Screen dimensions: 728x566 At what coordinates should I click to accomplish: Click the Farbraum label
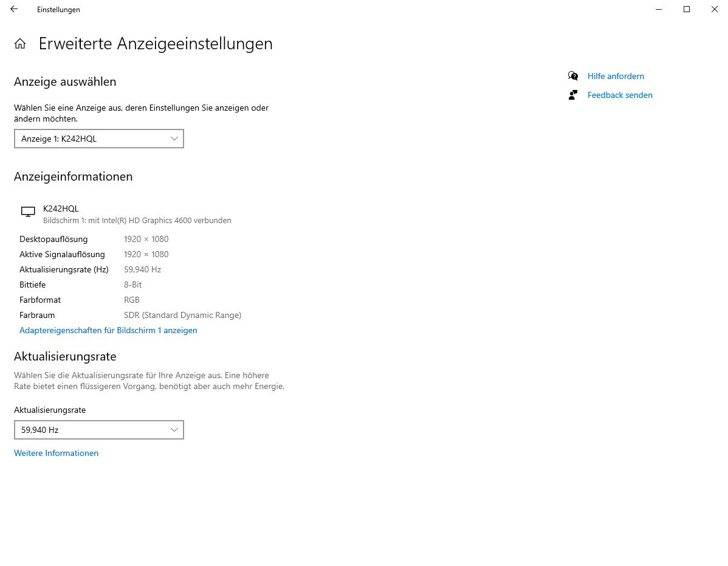pyautogui.click(x=37, y=316)
